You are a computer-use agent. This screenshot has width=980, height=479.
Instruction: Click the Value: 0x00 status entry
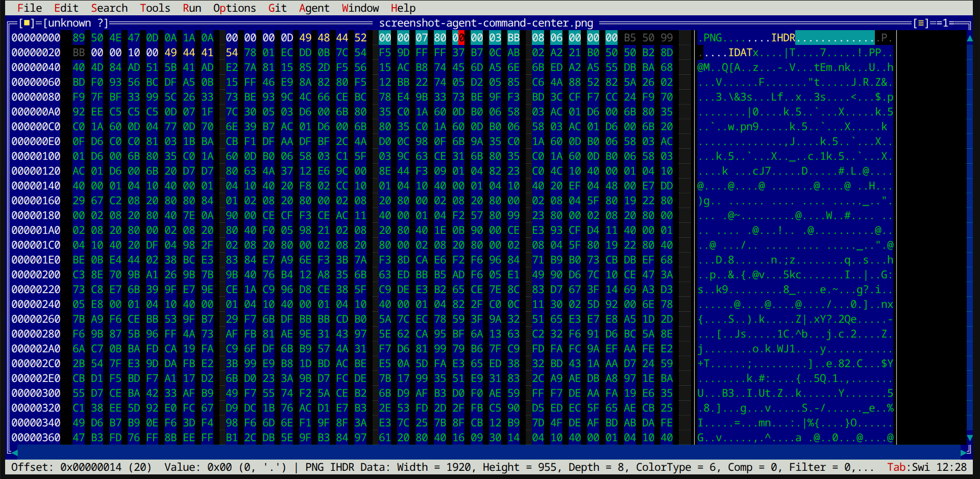pos(226,467)
